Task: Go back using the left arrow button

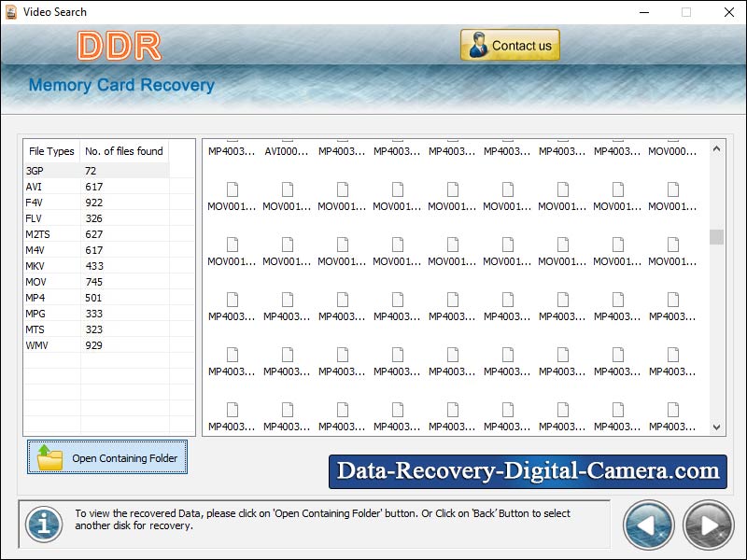Action: (x=648, y=525)
